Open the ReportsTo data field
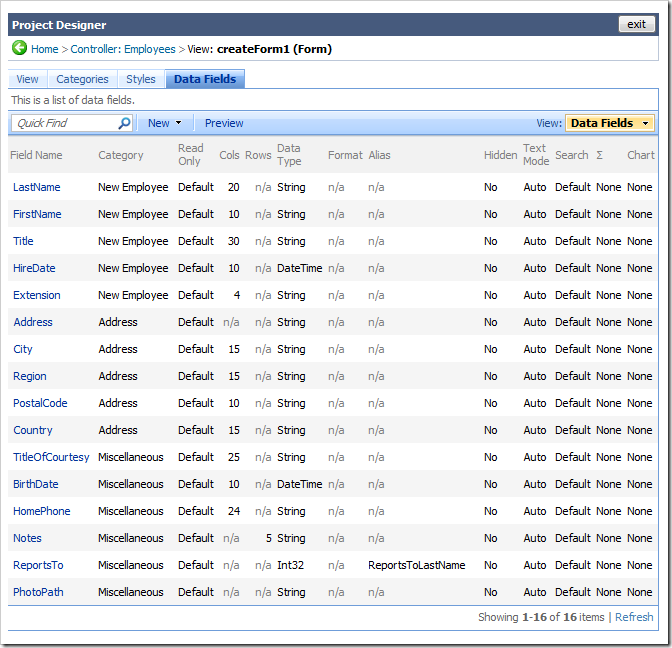Screen dimensions: 672x648 pos(38,565)
